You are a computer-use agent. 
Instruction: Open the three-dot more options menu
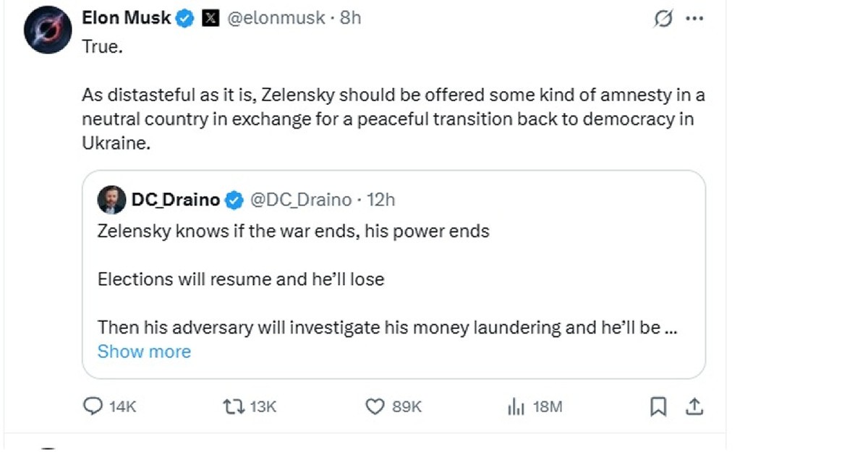tap(694, 20)
